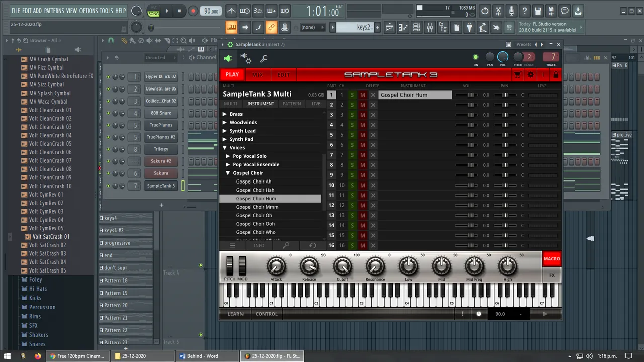Click the SampleTank browser reload arrow icon
The width and height of the screenshot is (644, 362).
[x=312, y=245]
